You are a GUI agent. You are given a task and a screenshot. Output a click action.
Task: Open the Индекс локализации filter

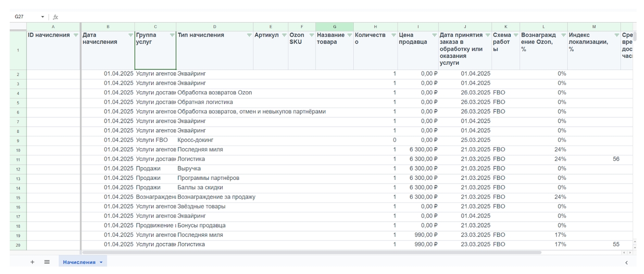616,35
